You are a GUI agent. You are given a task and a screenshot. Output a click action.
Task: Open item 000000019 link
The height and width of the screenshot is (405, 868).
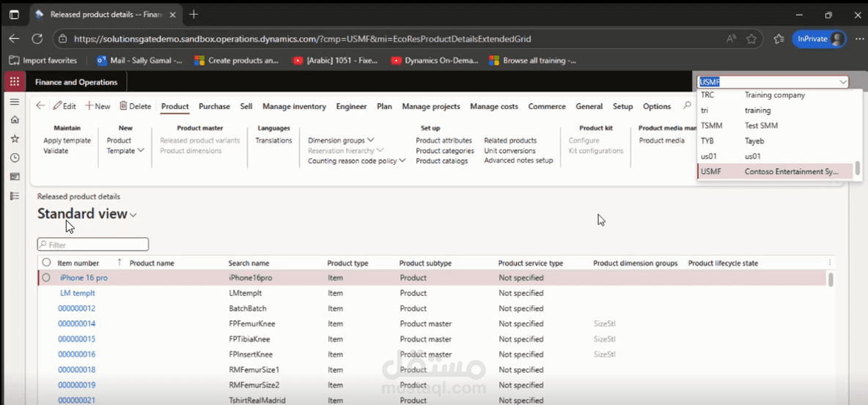(x=77, y=385)
